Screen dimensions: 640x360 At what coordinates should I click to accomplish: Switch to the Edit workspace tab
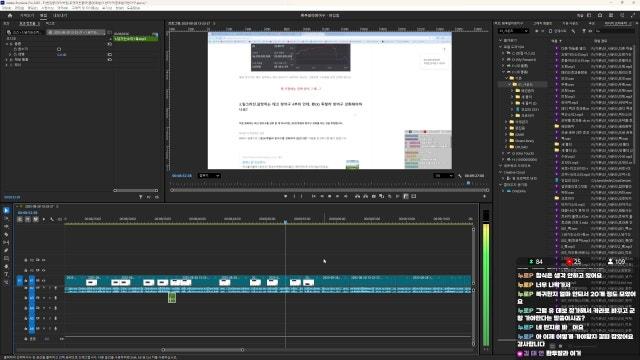43,16
